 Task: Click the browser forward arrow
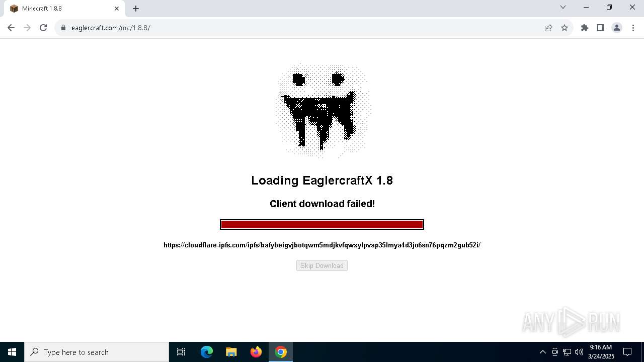pos(27,28)
